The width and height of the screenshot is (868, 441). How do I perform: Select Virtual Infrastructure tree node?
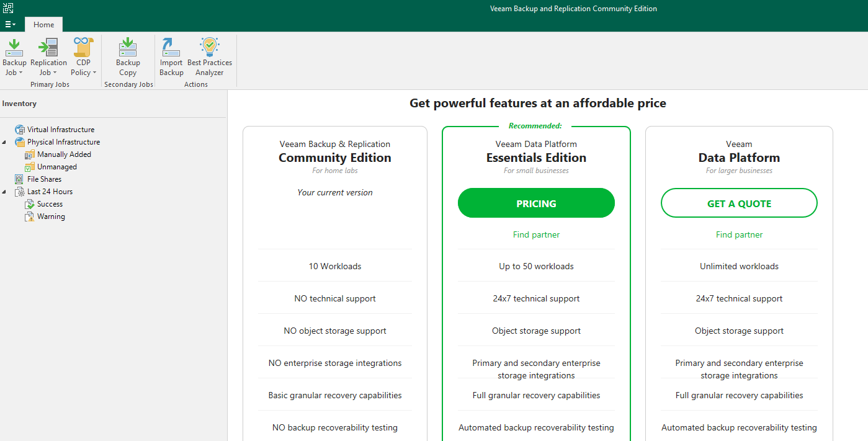(x=61, y=130)
